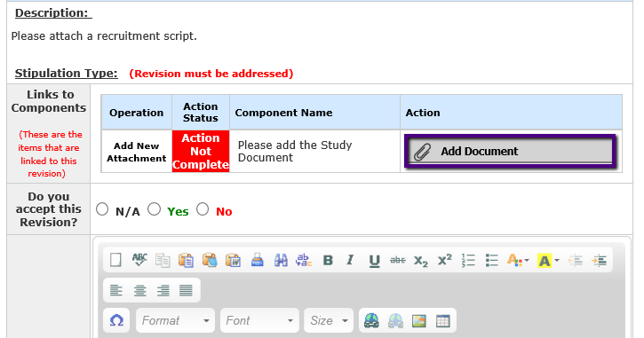Click the Paste icon
This screenshot has width=644, height=338.
(186, 260)
